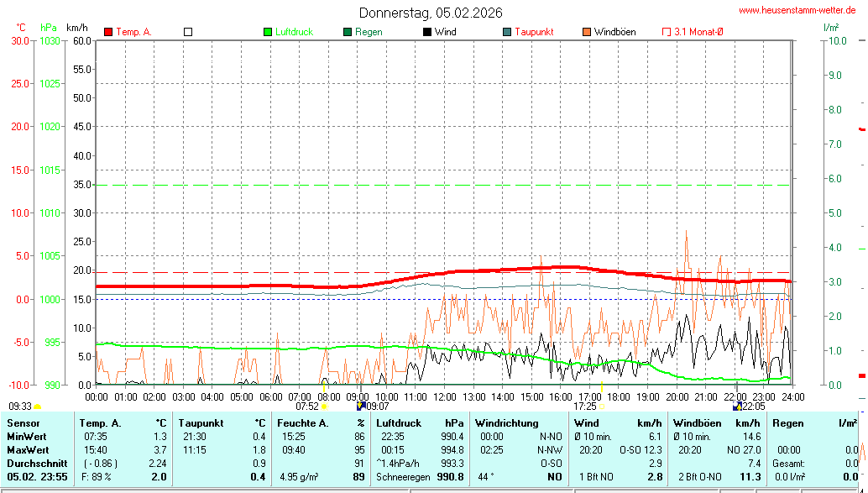This screenshot has width=868, height=493.
Task: Click the sunrise icon beside 07:52
Action: (x=324, y=406)
